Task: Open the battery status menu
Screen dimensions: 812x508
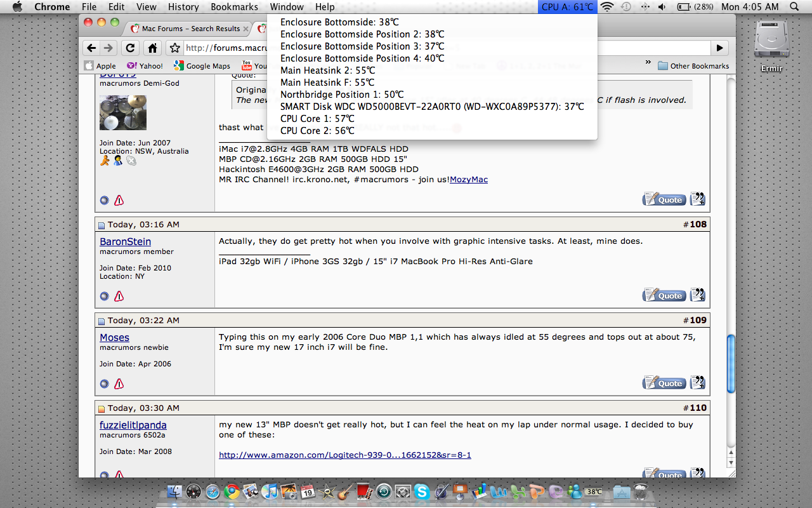Action: pyautogui.click(x=695, y=7)
